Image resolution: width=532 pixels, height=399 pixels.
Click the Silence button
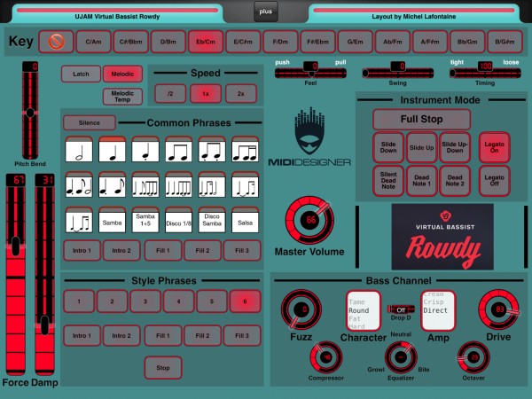point(90,123)
